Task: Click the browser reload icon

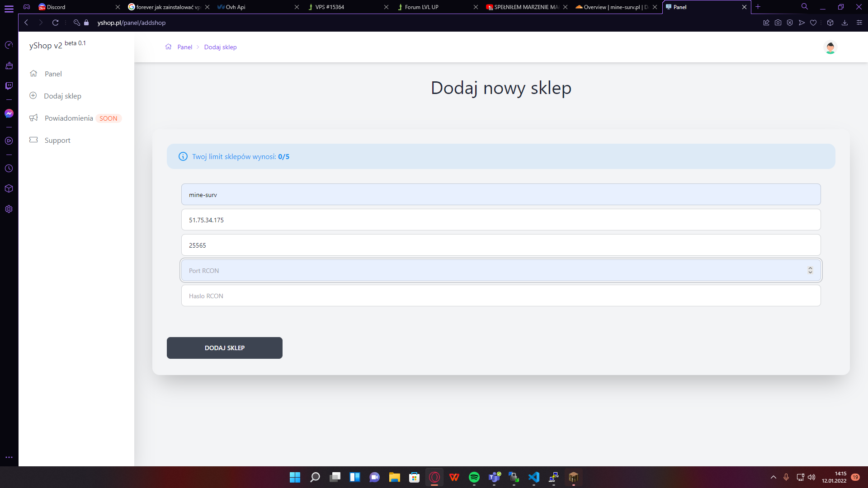Action: 55,23
